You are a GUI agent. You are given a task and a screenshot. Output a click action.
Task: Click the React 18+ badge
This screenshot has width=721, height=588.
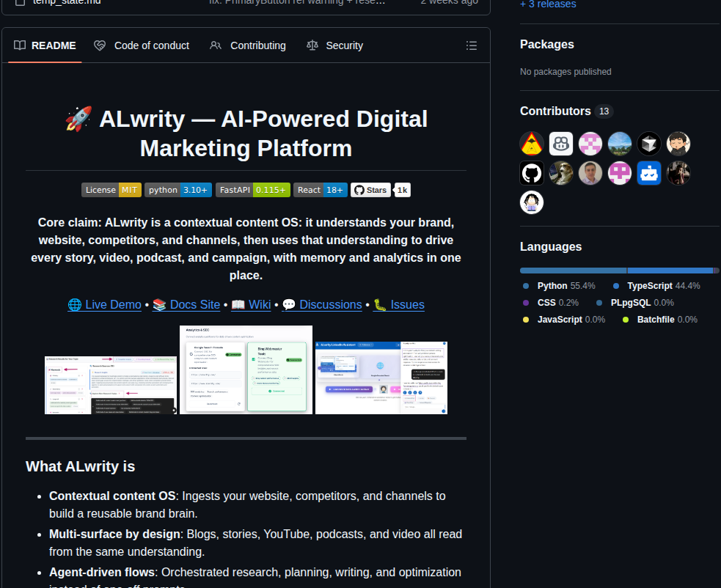[320, 190]
